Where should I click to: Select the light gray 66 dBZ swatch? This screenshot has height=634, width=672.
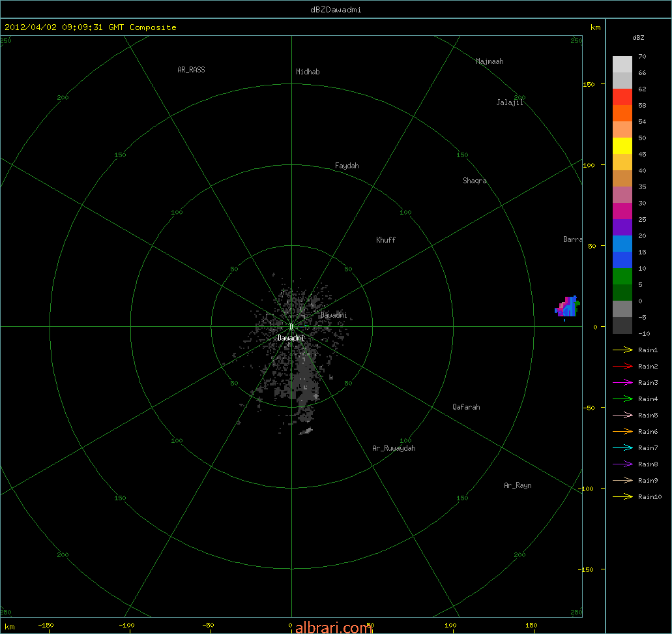[x=622, y=65]
